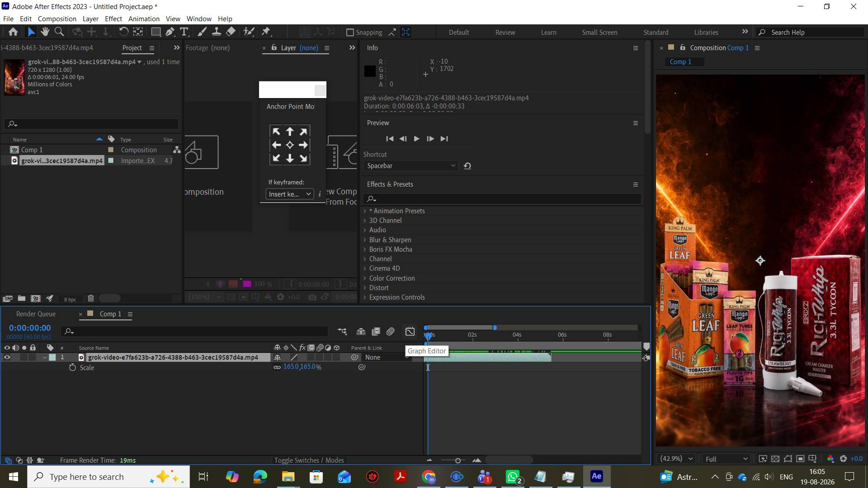The image size is (868, 488).
Task: Click the timeline zoom slider handle
Action: [458, 461]
